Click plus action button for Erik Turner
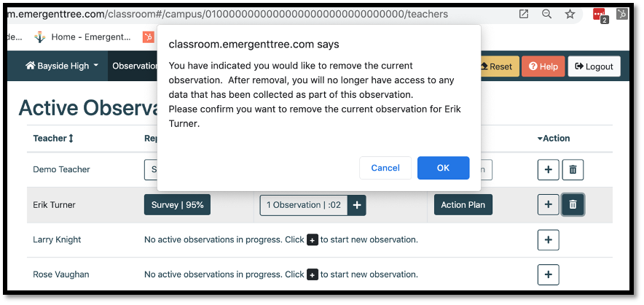Screen dimensions: 644x305 549,205
